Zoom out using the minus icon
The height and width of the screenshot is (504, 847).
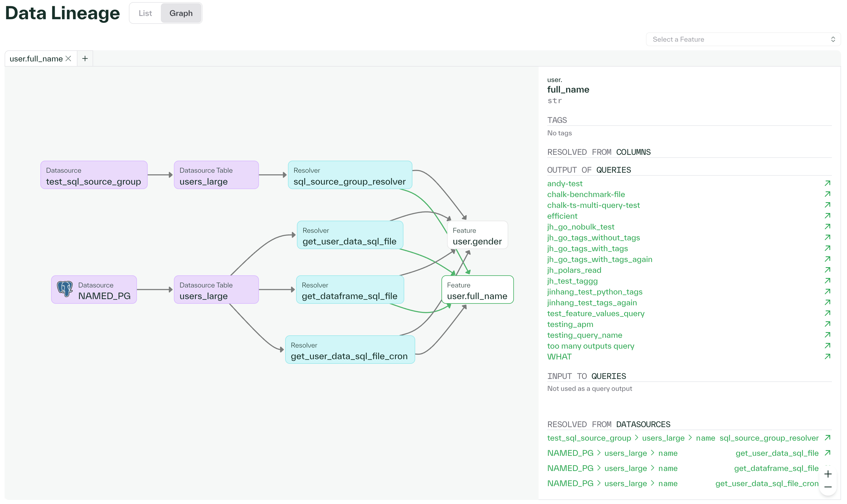pyautogui.click(x=828, y=486)
